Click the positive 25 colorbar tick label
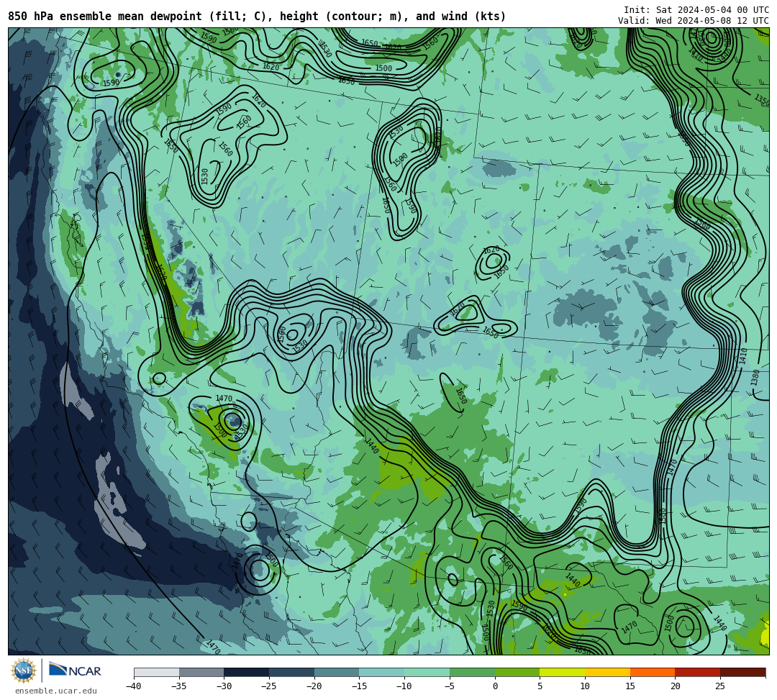Screen dimensions: 777x700 click(x=720, y=686)
